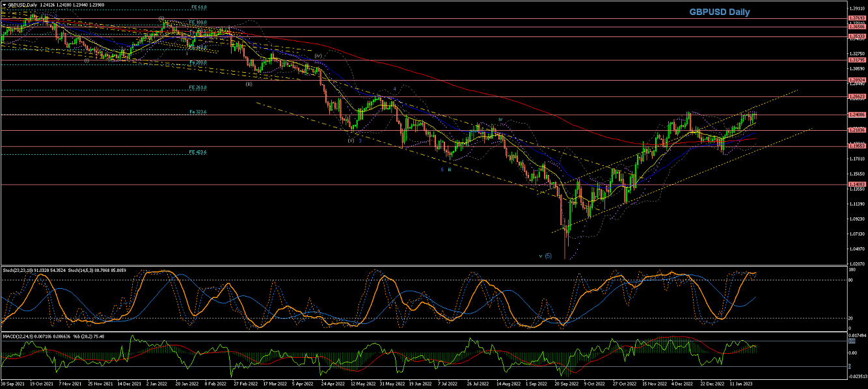Click the 30 Sep 2021 date label
The image size is (868, 389).
(x=12, y=385)
